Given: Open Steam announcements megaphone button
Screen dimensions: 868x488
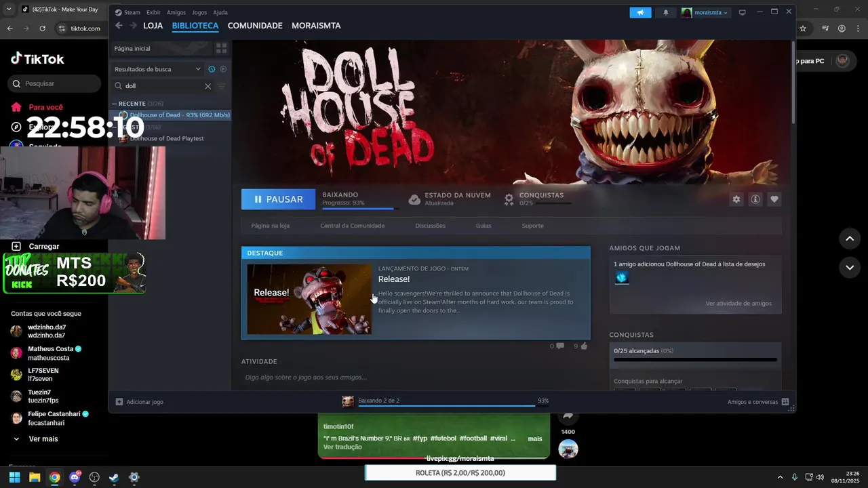Looking at the screenshot, I should point(640,12).
